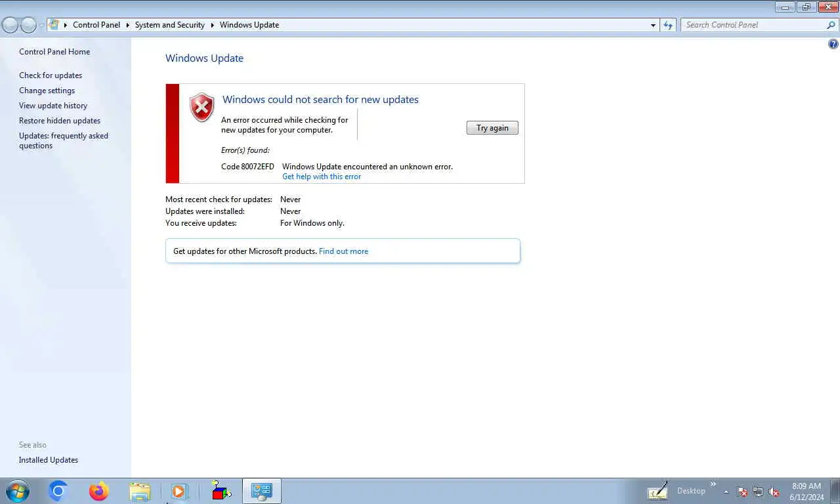The image size is (840, 504).
Task: Click the muted volume tray icon
Action: tap(774, 492)
